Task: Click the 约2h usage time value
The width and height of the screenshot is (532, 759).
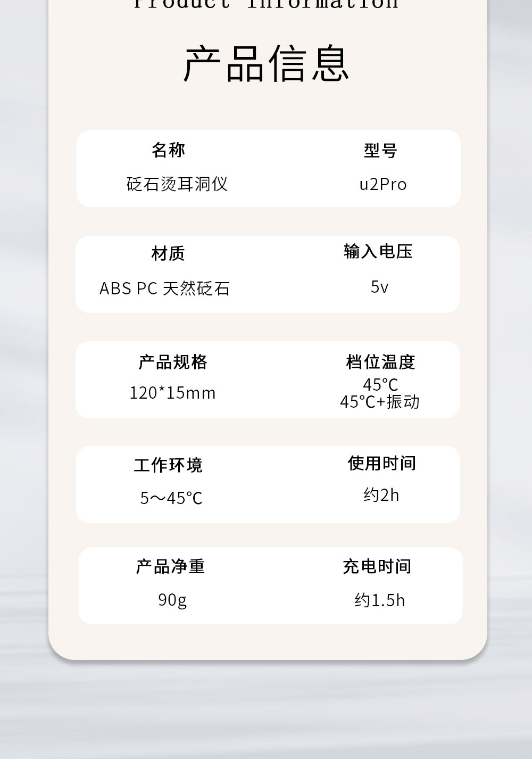Action: [381, 495]
